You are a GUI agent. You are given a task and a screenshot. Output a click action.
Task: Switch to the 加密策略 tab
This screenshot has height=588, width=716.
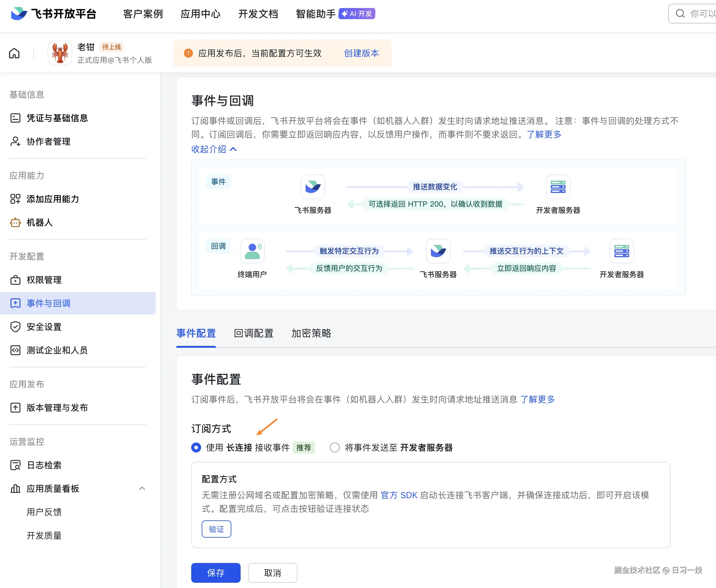point(311,333)
